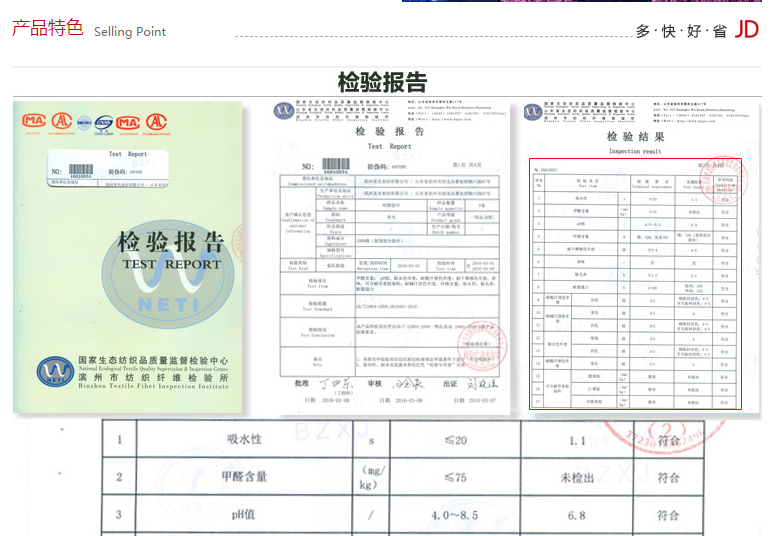The width and height of the screenshot is (773, 536).
Task: Click the 未检出 result cell
Action: click(x=578, y=477)
